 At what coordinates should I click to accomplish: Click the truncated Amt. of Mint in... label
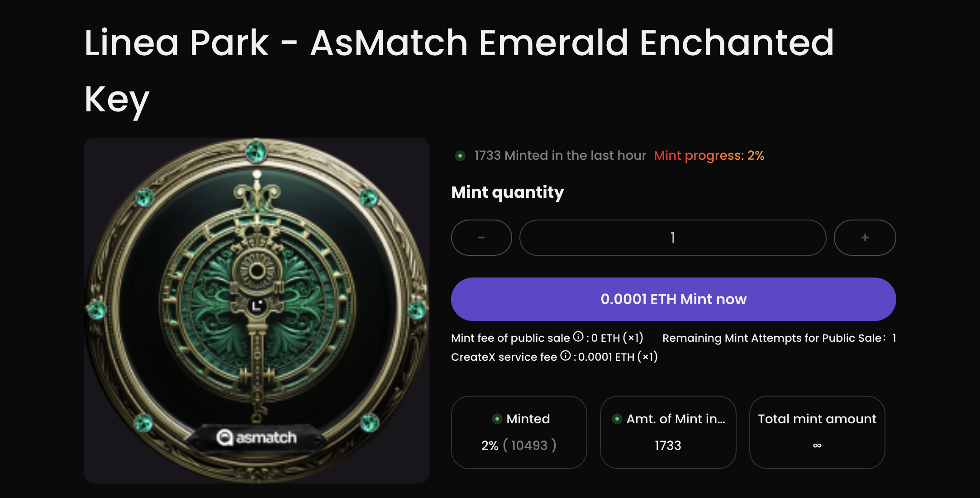(676, 419)
